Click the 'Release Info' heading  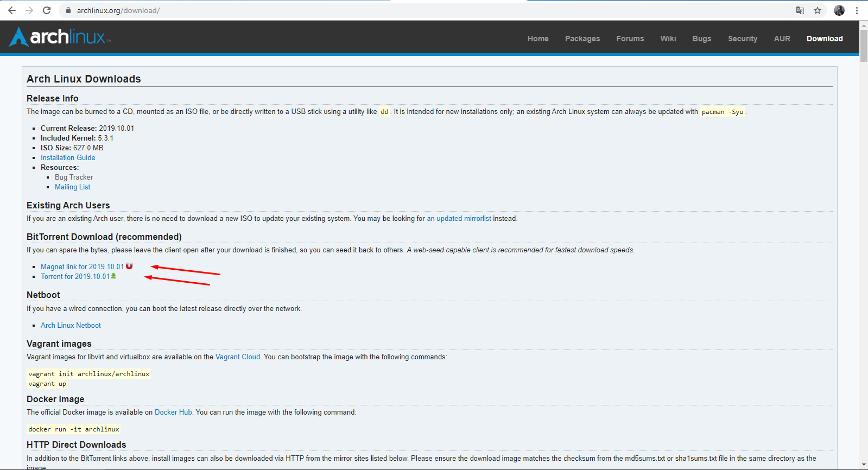click(x=53, y=98)
